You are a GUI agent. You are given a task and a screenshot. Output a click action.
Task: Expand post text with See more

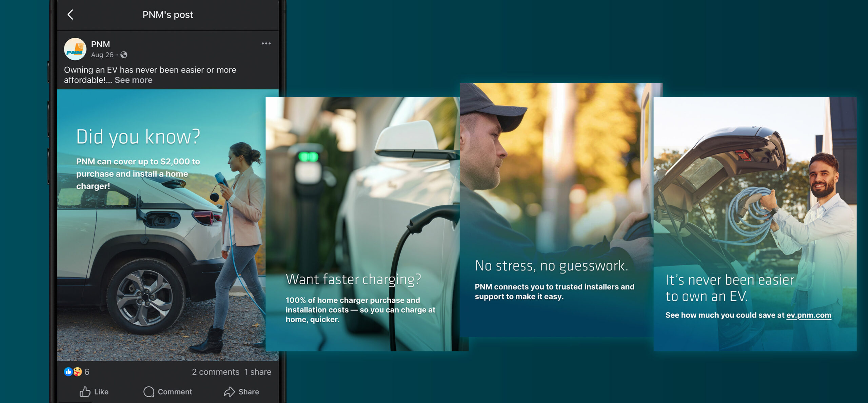(133, 80)
